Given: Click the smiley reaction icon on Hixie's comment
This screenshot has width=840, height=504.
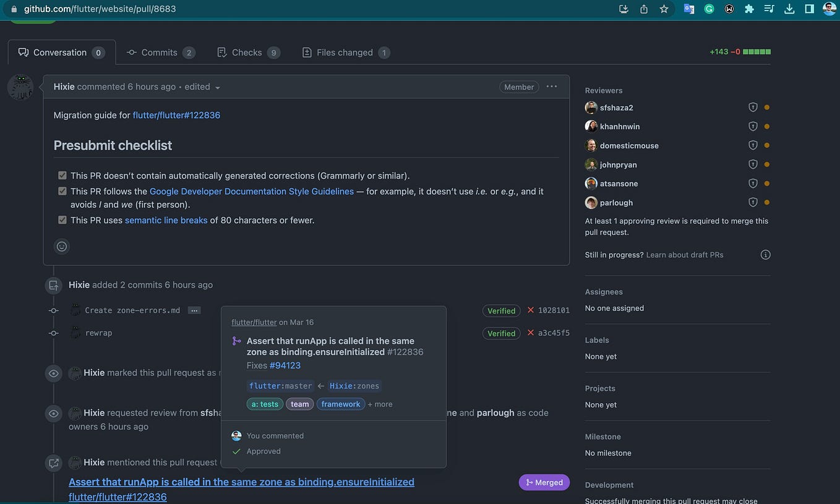Looking at the screenshot, I should click(x=61, y=246).
